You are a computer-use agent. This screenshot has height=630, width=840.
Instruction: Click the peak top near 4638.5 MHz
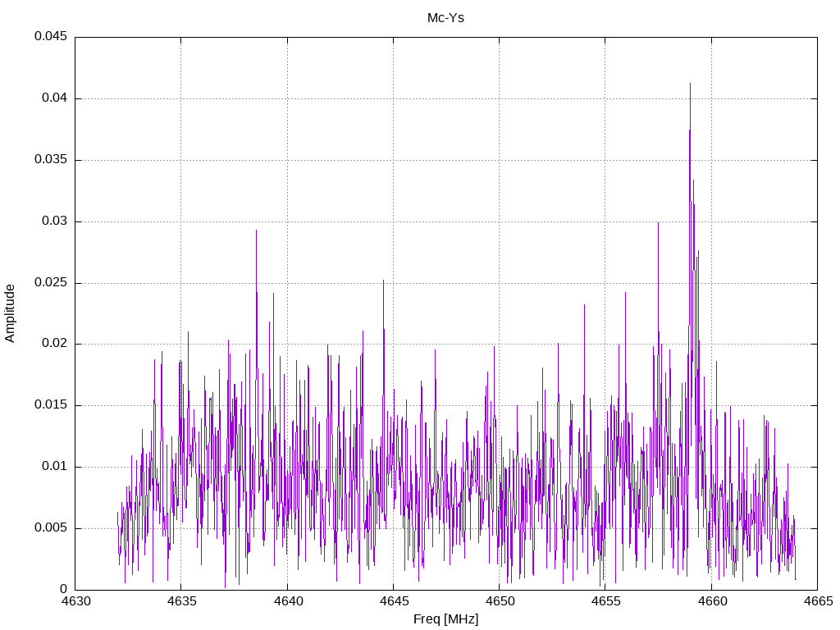(x=256, y=231)
